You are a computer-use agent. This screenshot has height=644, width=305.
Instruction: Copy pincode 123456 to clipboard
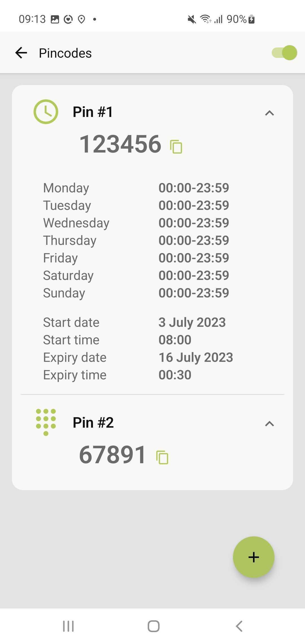pos(176,147)
